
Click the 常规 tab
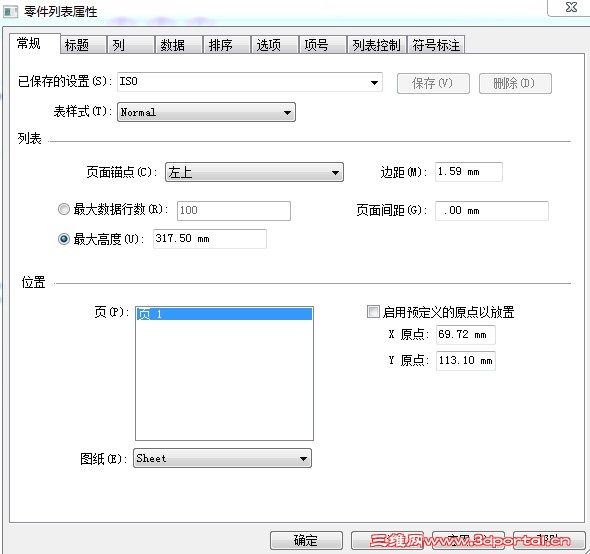pyautogui.click(x=34, y=44)
